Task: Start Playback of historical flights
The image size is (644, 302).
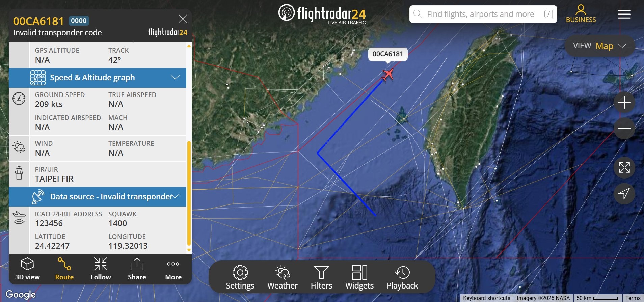Action: coord(402,277)
